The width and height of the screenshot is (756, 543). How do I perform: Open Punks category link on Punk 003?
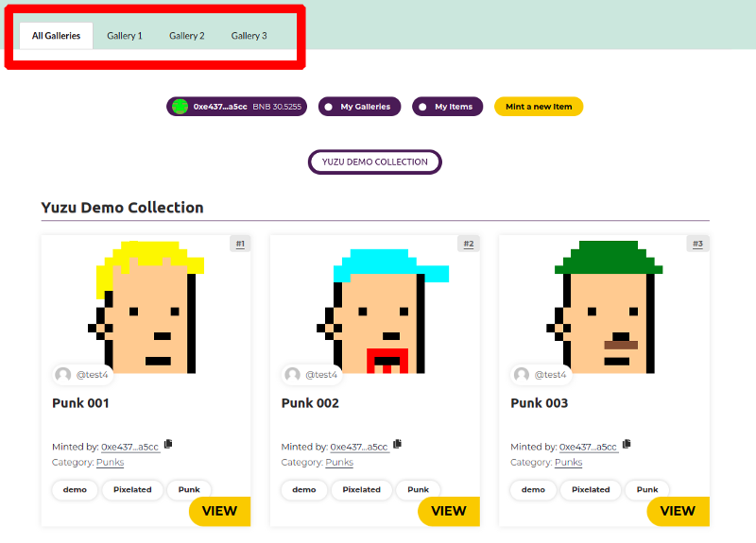coord(569,463)
